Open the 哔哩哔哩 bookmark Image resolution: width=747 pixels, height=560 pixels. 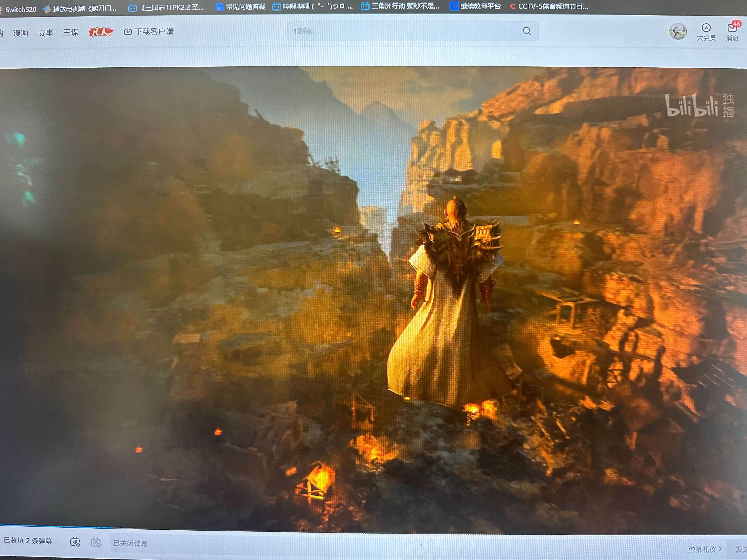click(x=312, y=6)
